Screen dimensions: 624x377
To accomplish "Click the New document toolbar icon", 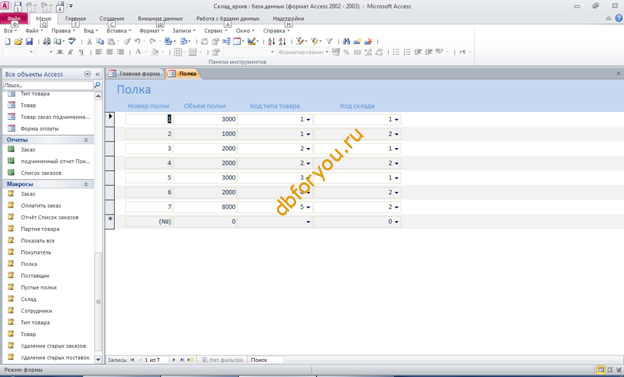I will (7, 41).
